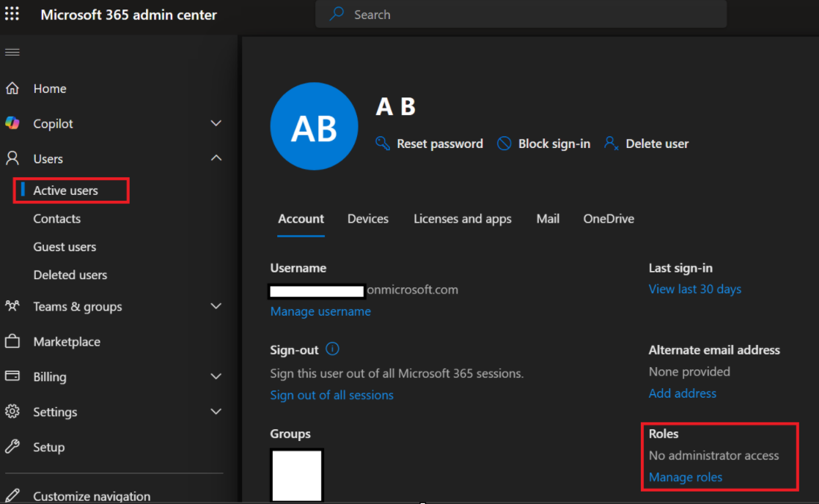Open Marketplace from navigation
819x504 pixels.
(67, 342)
